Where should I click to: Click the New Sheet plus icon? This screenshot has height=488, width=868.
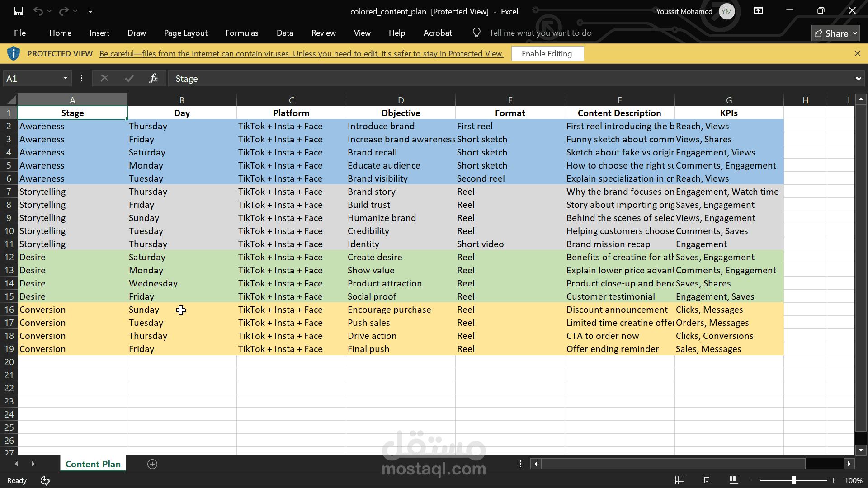[152, 464]
